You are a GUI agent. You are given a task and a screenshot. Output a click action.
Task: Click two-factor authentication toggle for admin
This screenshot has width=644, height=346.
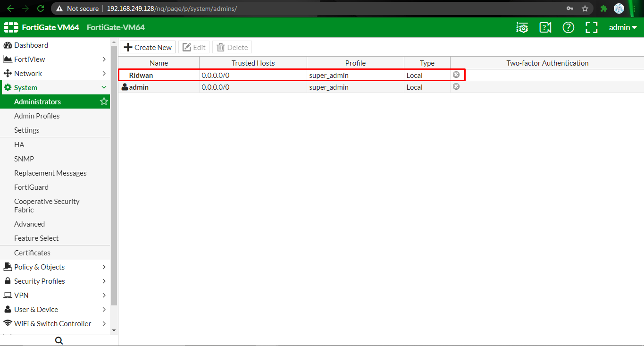coord(456,86)
